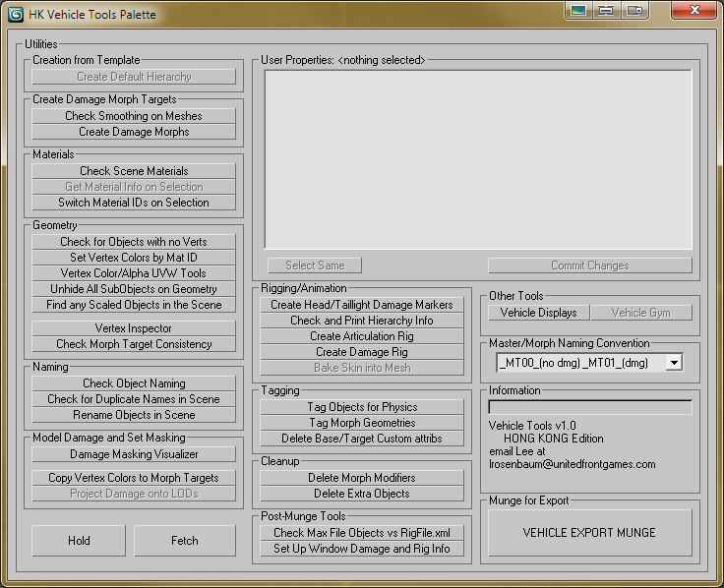Click Check for Duplicate Names in Scene
The image size is (724, 588).
click(x=134, y=399)
